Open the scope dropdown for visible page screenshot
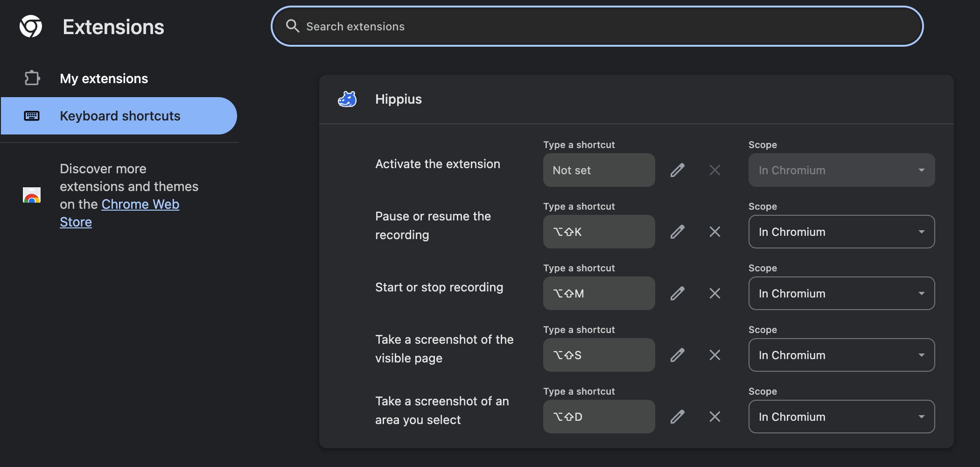Screen dimensions: 980x467 pyautogui.click(x=842, y=355)
